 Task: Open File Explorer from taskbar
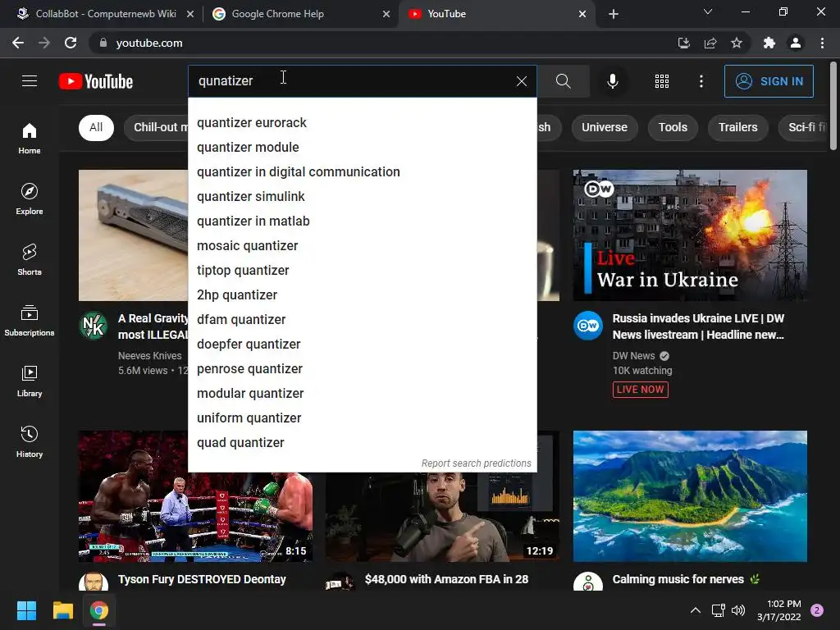click(62, 610)
